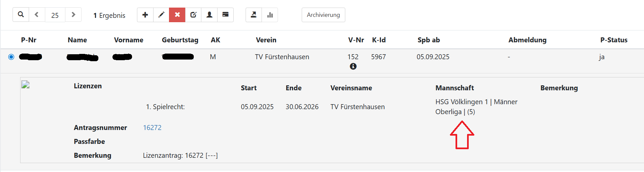Click the page size field showing 25
The width and height of the screenshot is (644, 172).
(x=55, y=15)
